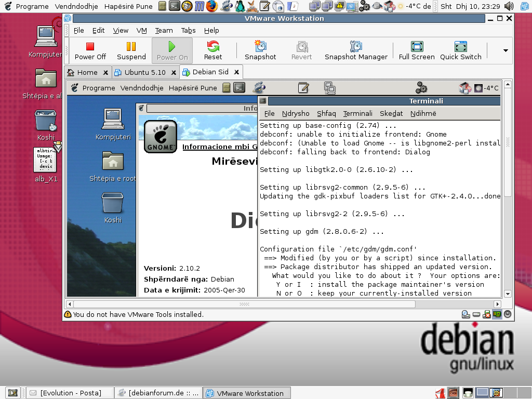Open guest terminal Skedat menu

pyautogui.click(x=391, y=114)
